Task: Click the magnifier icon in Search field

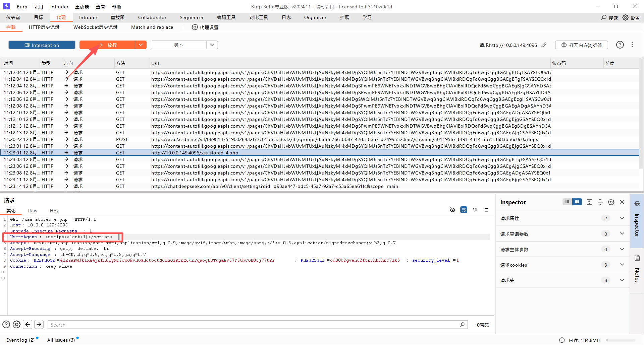Action: tap(462, 325)
